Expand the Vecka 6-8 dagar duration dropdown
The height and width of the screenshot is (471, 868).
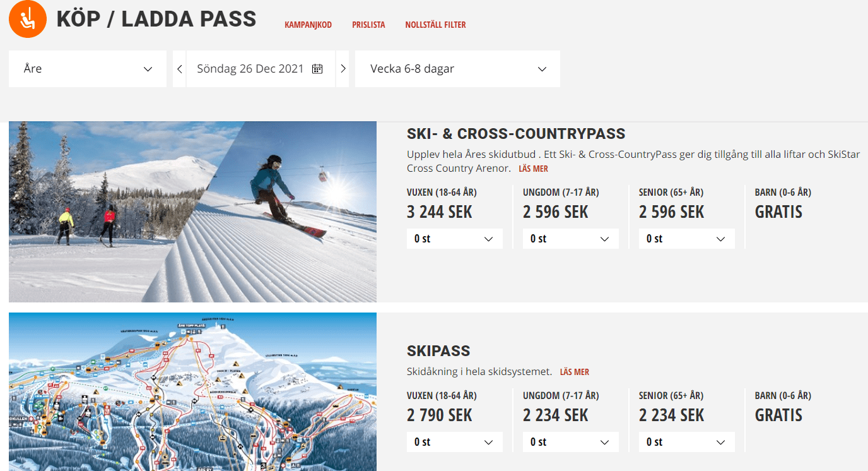(x=457, y=69)
